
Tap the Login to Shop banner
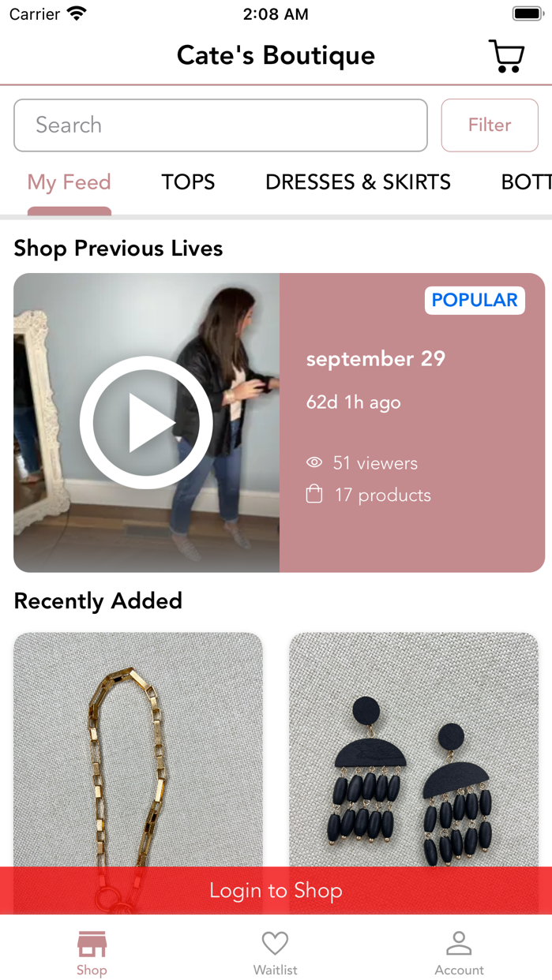[276, 891]
